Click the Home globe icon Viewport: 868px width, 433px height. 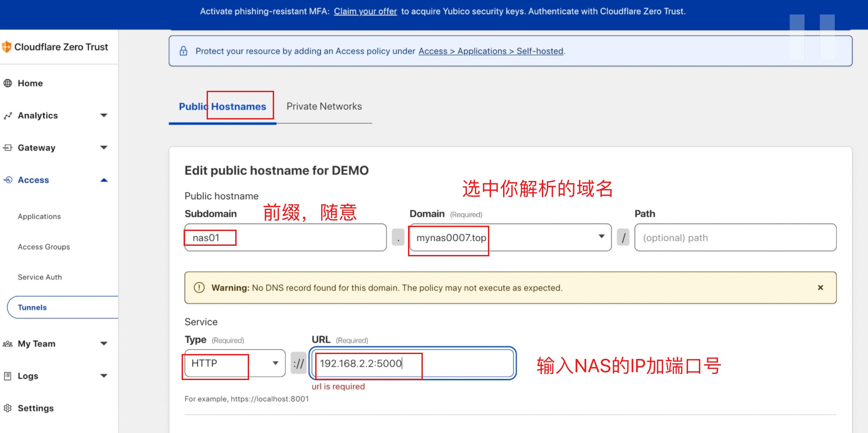[8, 83]
